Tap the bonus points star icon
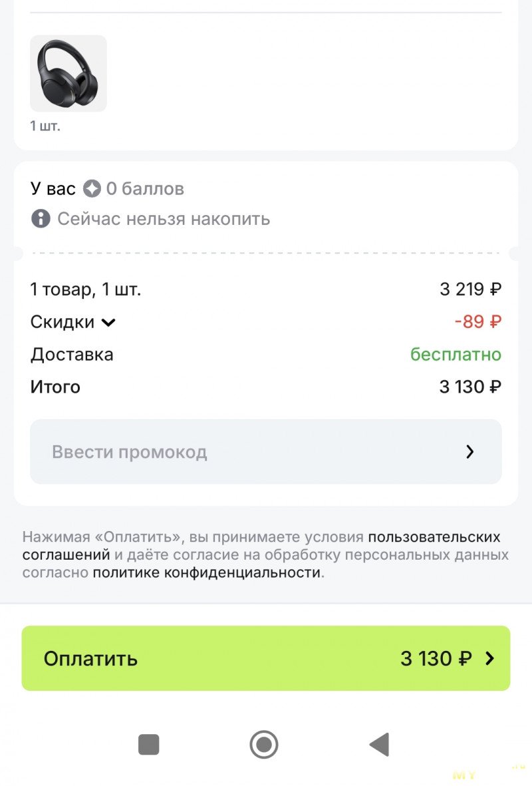This screenshot has height=786, width=532. pos(92,188)
